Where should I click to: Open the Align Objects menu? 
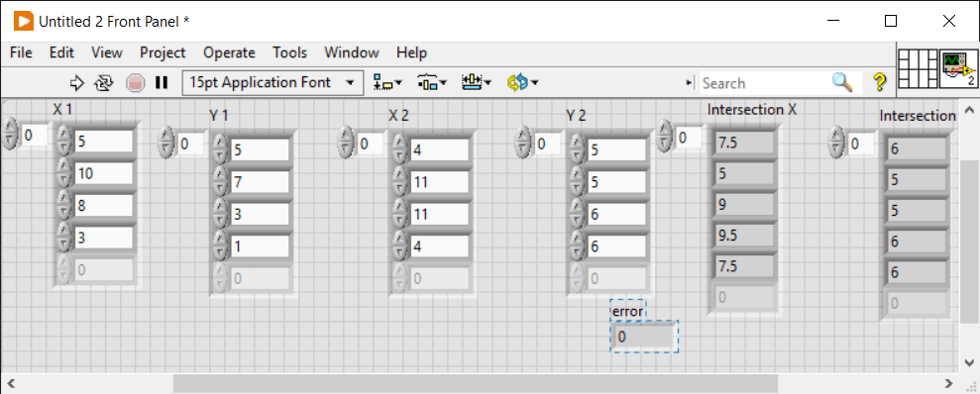click(x=388, y=82)
